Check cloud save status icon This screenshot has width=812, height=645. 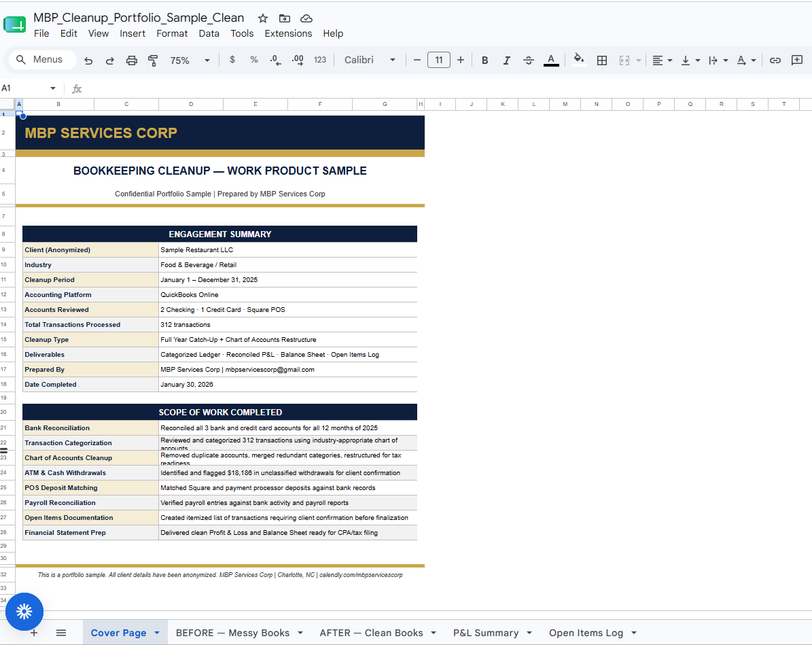(306, 18)
